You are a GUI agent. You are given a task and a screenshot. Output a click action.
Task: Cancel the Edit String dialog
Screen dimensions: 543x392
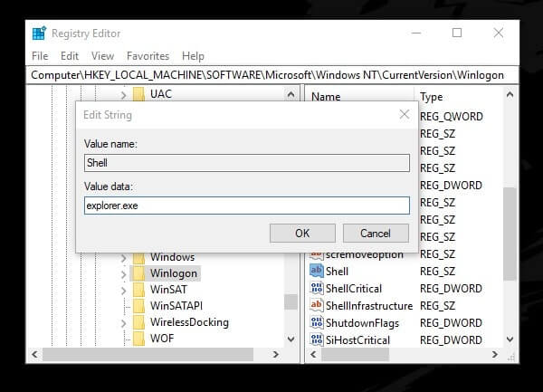[376, 233]
